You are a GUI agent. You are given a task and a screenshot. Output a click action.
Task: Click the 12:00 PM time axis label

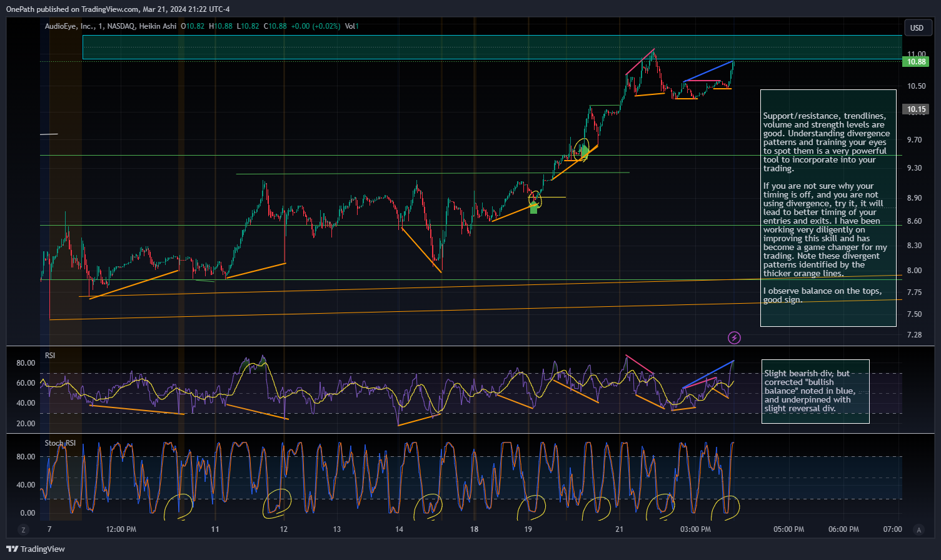point(121,529)
